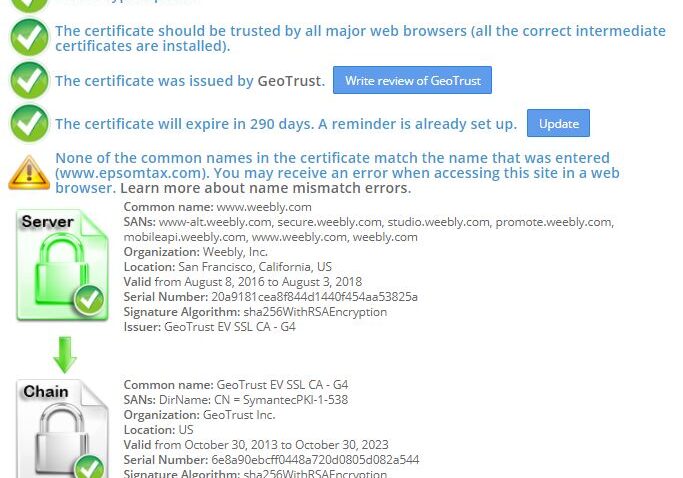Select the Common name www.weebly.com text
The image size is (683, 478).
coord(218,207)
